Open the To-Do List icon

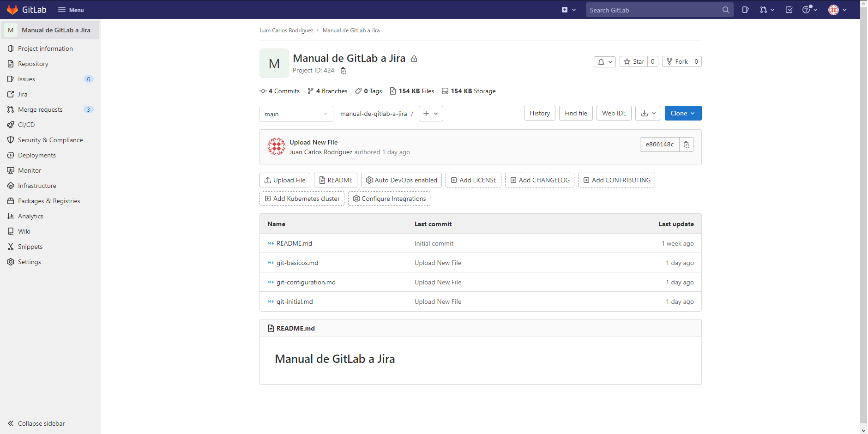pos(789,10)
